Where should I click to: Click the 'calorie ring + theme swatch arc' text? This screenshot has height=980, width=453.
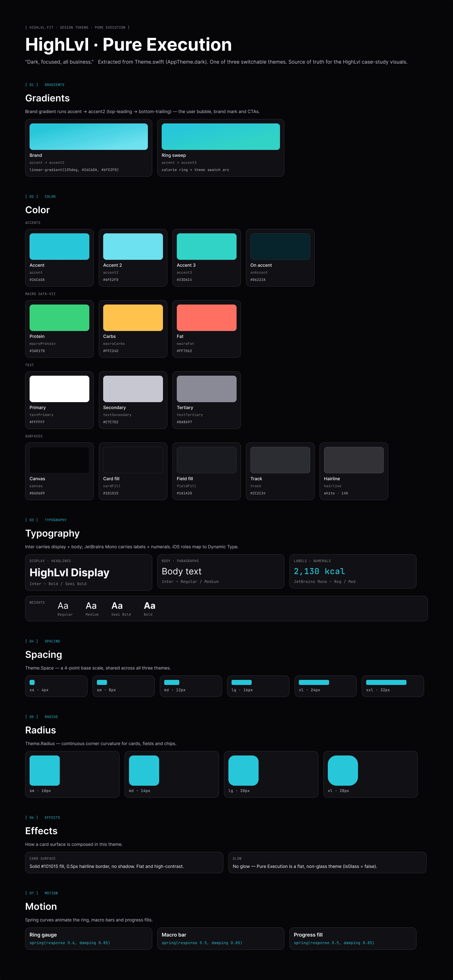click(195, 170)
